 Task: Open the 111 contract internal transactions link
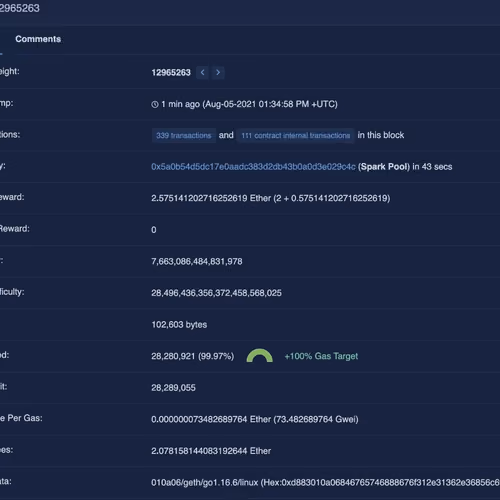(296, 135)
